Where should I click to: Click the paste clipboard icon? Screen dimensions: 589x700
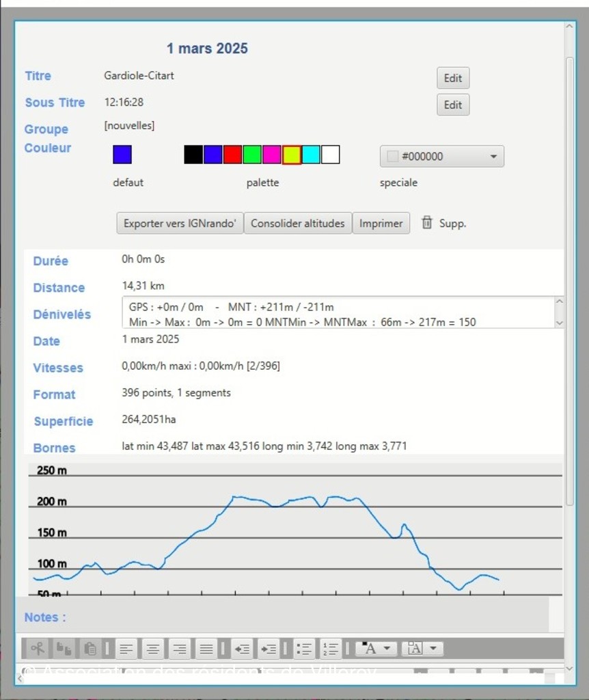point(90,648)
